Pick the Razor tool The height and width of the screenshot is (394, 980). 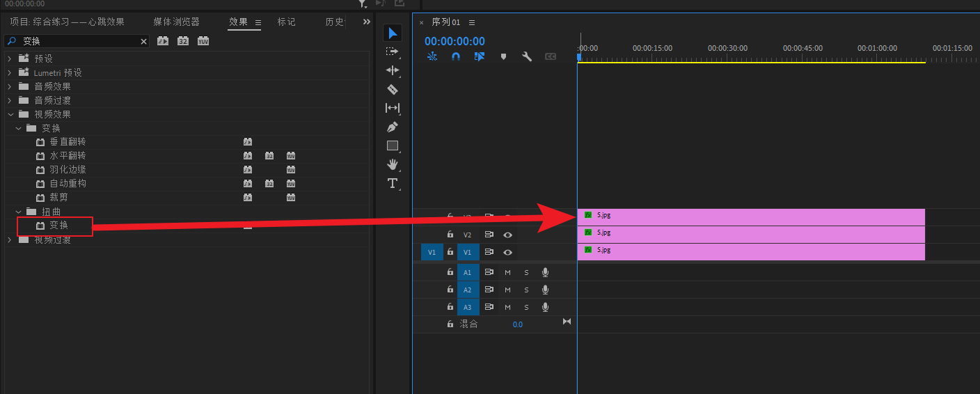pos(393,89)
